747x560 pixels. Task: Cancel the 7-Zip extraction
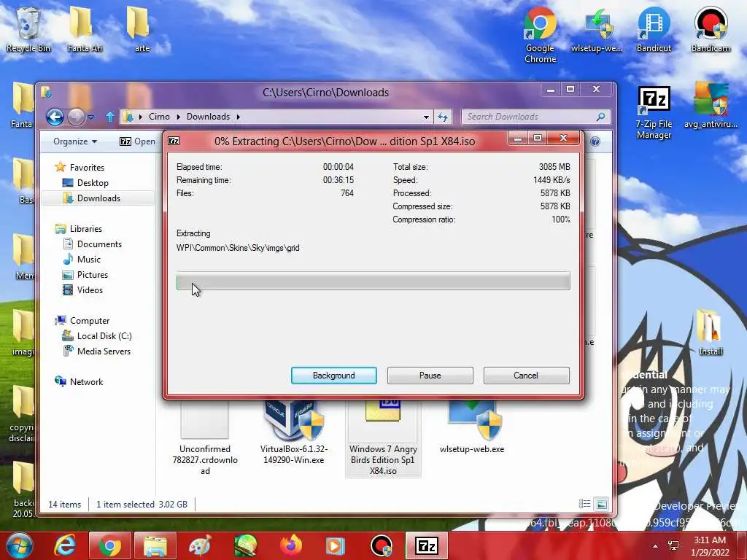coord(526,376)
